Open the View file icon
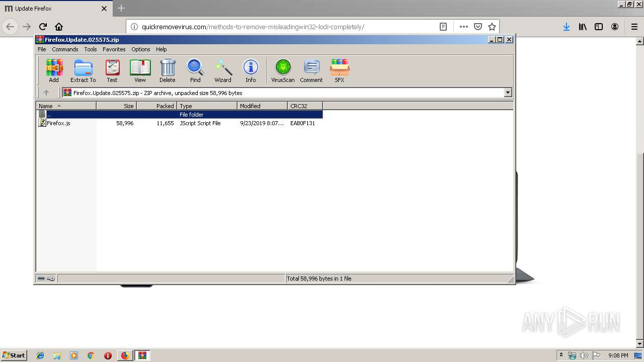644x362 pixels. click(x=140, y=70)
